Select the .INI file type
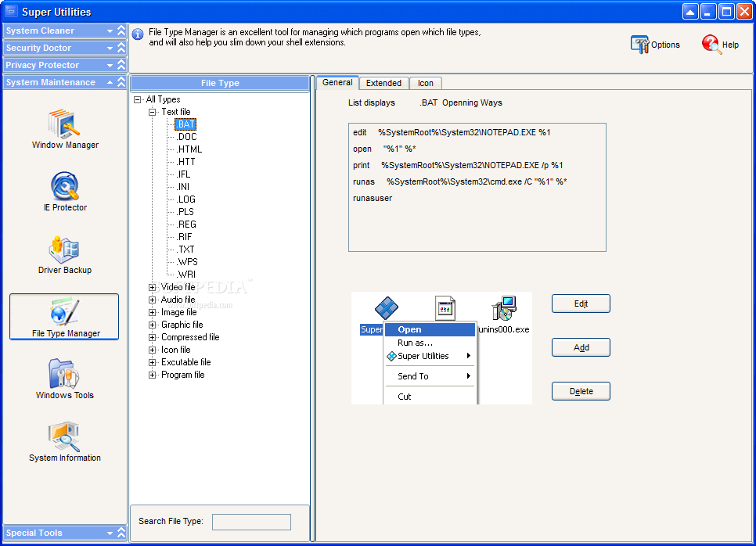Screen dimensions: 756x546 (182, 187)
